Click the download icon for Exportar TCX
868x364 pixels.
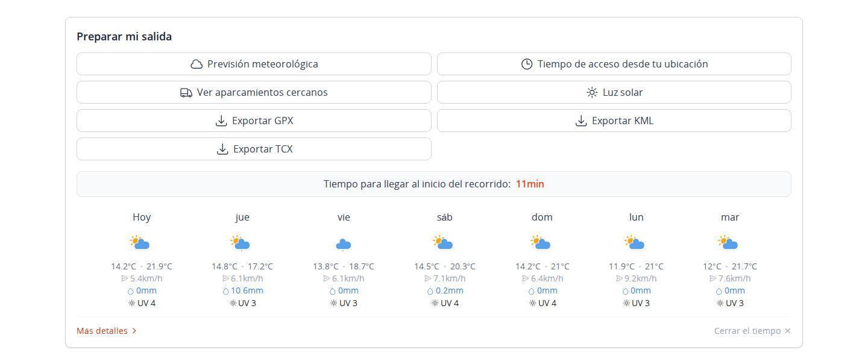[x=222, y=149]
